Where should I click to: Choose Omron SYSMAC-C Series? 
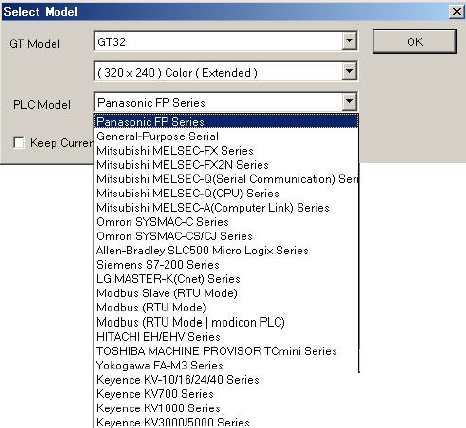226,222
